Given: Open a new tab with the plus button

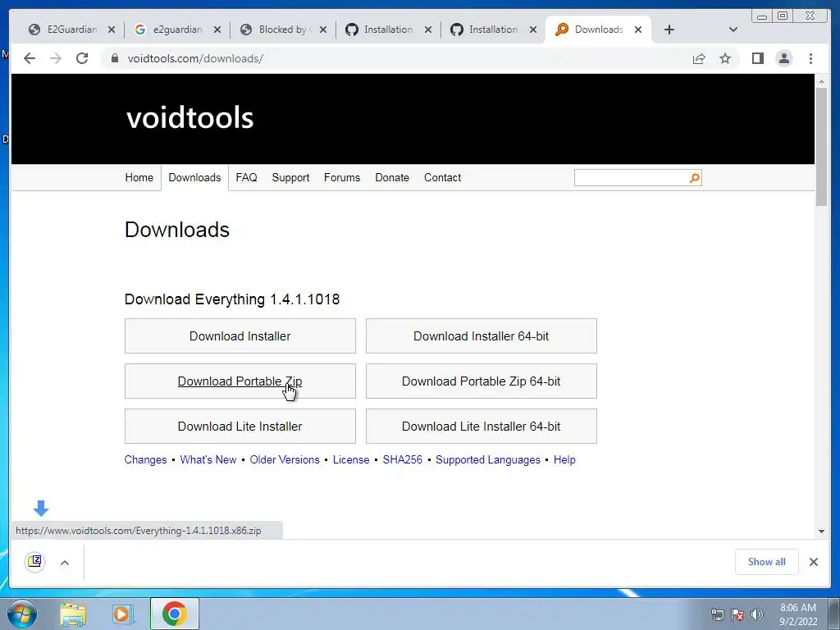Looking at the screenshot, I should [x=669, y=30].
